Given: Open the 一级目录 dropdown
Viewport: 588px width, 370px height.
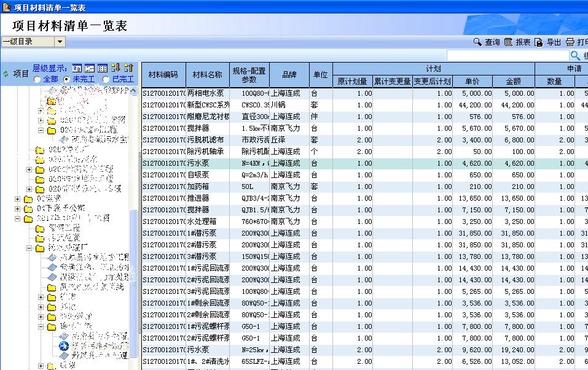Looking at the screenshot, I should 60,42.
